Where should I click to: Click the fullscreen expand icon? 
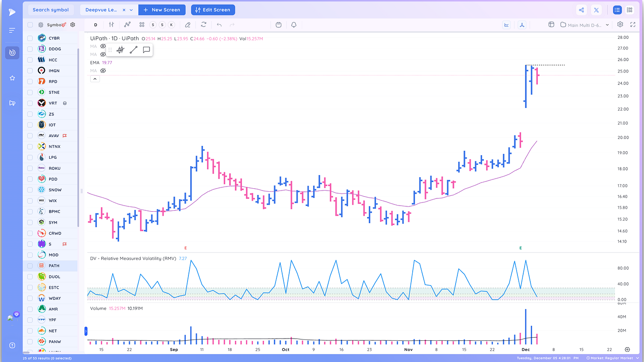[632, 25]
